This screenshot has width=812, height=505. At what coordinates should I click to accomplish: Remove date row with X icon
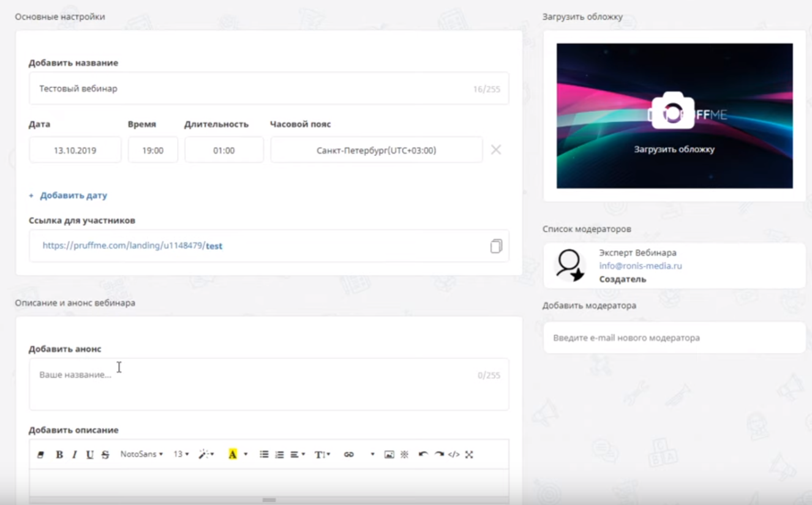[x=496, y=150]
